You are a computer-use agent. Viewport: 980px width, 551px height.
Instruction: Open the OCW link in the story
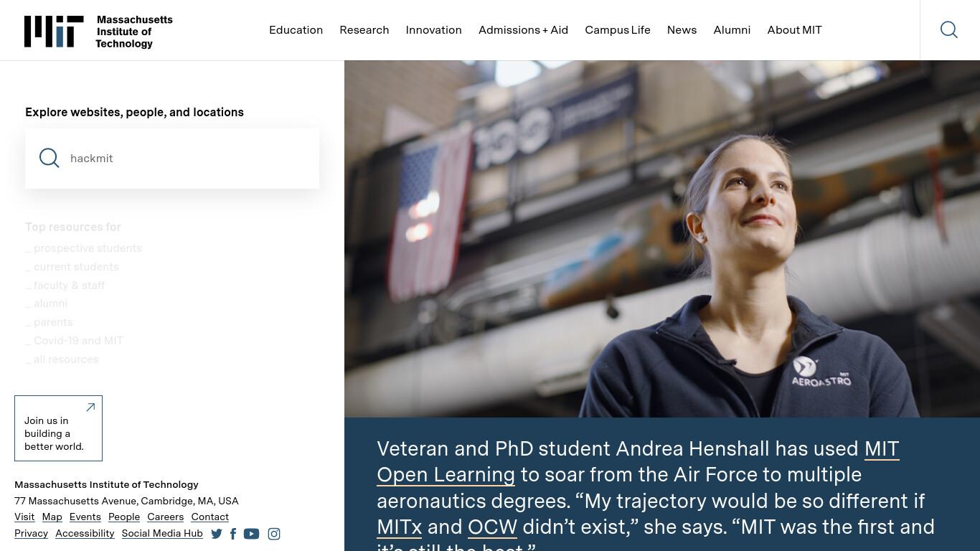pyautogui.click(x=492, y=527)
